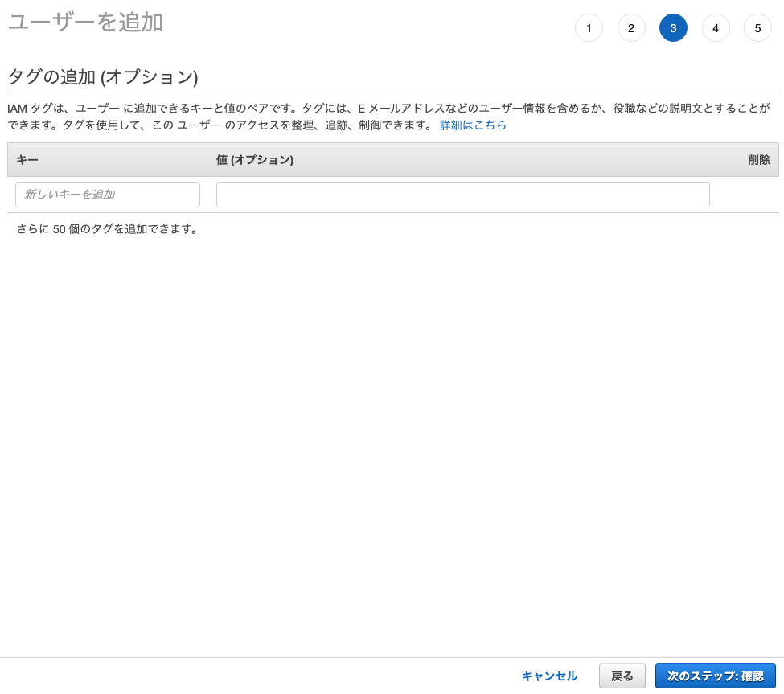Image resolution: width=784 pixels, height=694 pixels.
Task: Click the highlighted step 3 circle
Action: [x=673, y=27]
